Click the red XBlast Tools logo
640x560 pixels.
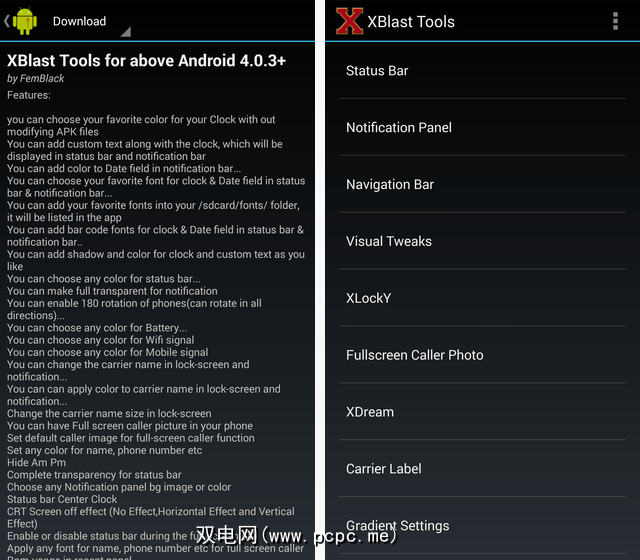pos(349,21)
